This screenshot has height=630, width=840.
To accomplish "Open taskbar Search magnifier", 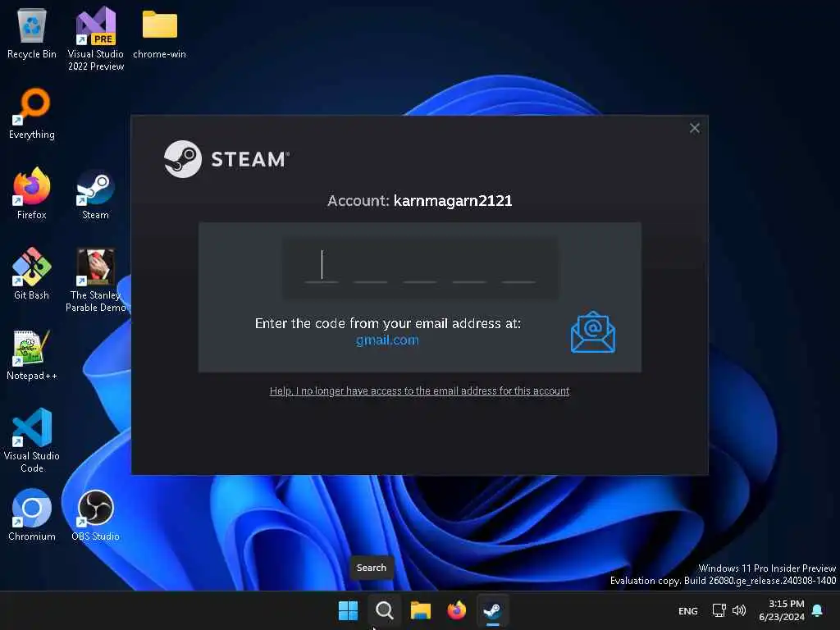I will coord(384,610).
